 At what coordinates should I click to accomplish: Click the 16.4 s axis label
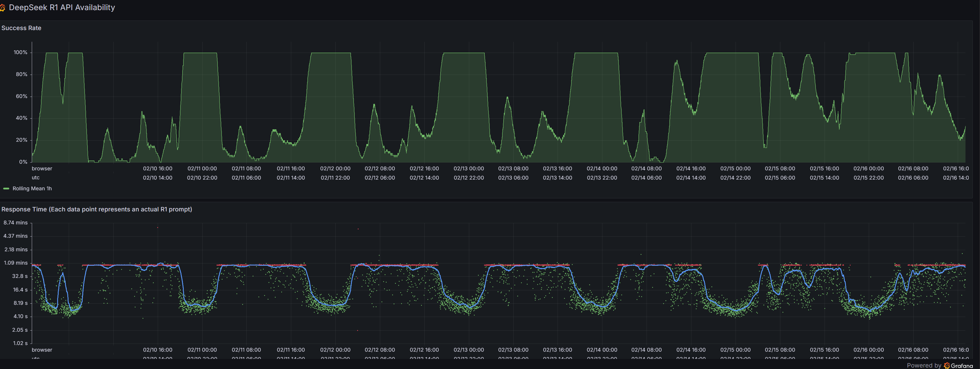pyautogui.click(x=20, y=289)
